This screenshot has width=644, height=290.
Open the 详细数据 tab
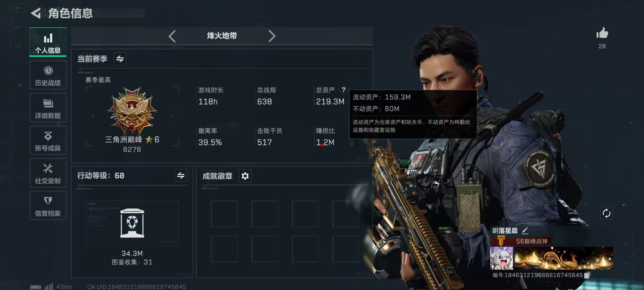click(x=48, y=107)
